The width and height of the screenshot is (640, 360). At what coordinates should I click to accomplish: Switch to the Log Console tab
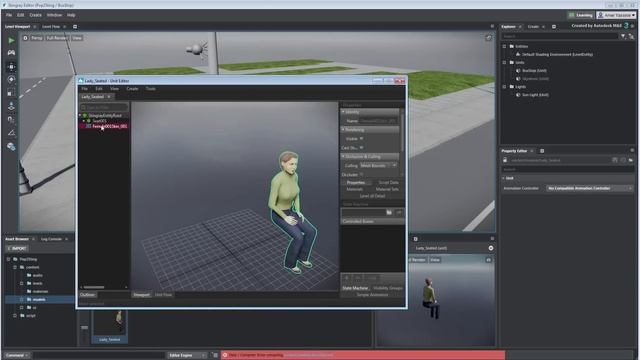click(x=51, y=239)
